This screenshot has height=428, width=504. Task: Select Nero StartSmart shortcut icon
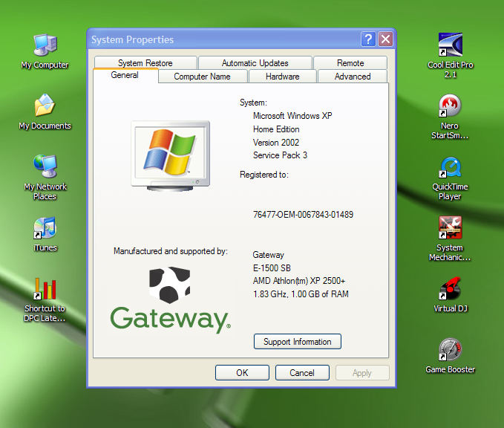click(451, 117)
